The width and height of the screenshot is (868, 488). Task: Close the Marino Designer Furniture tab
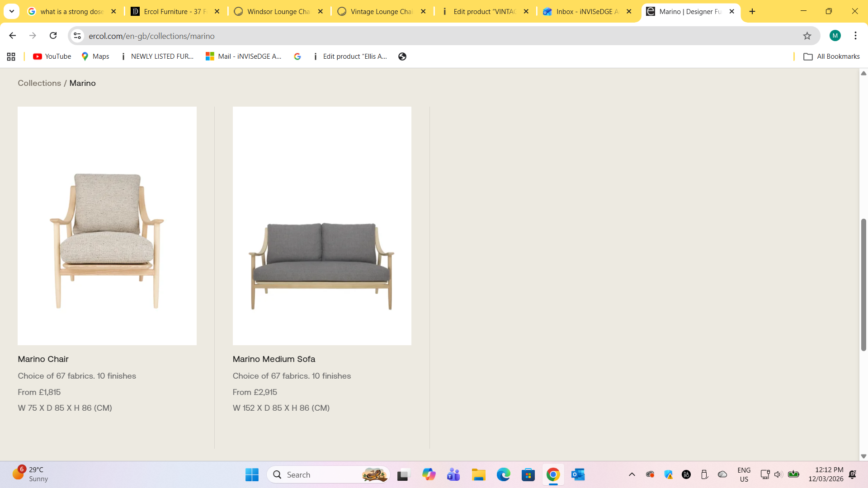(732, 11)
